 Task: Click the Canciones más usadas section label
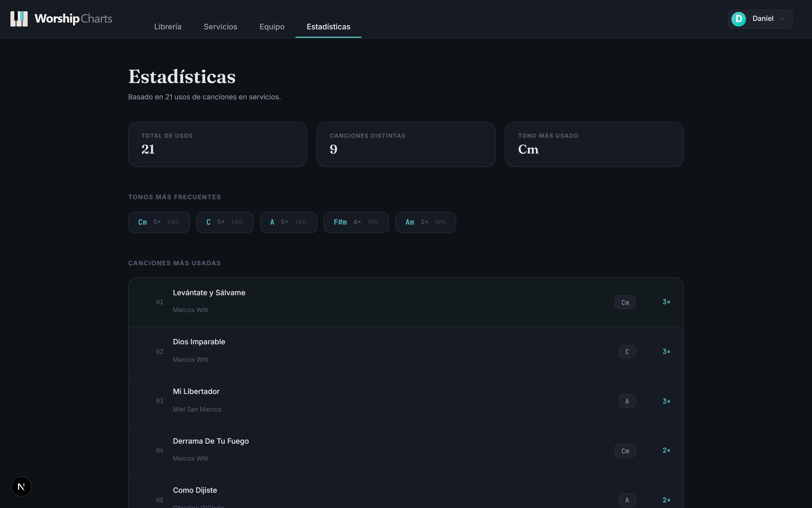pyautogui.click(x=175, y=263)
